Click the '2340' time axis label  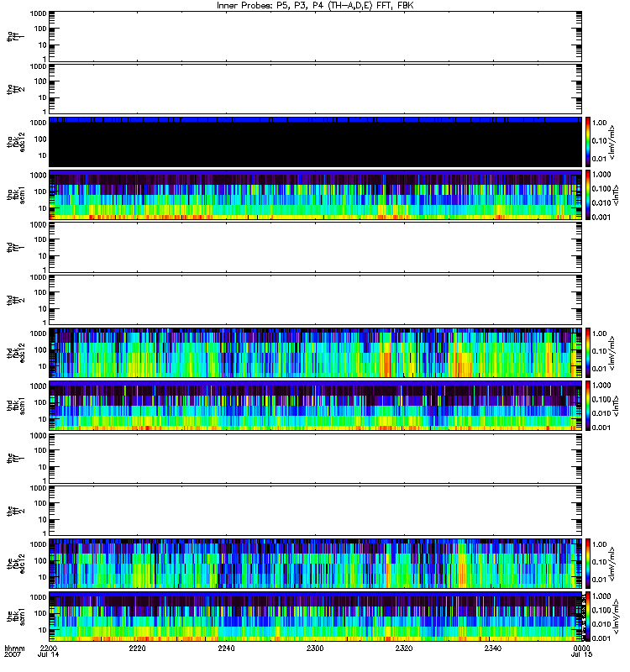click(x=493, y=648)
